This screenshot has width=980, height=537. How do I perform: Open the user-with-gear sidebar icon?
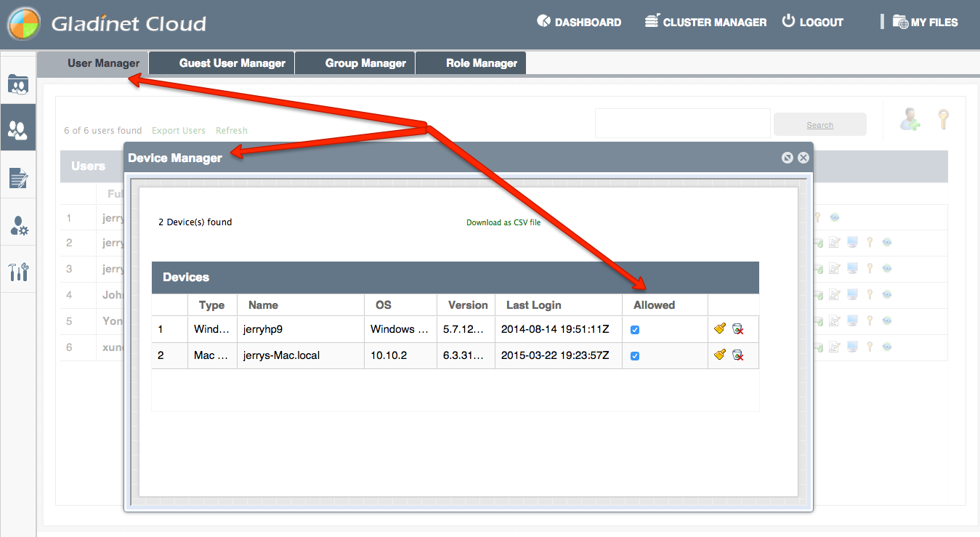tap(18, 225)
